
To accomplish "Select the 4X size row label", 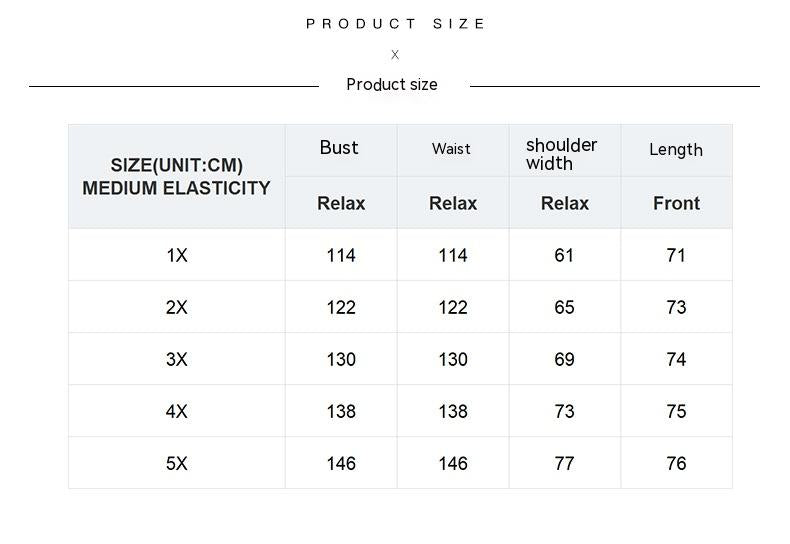I will 177,412.
